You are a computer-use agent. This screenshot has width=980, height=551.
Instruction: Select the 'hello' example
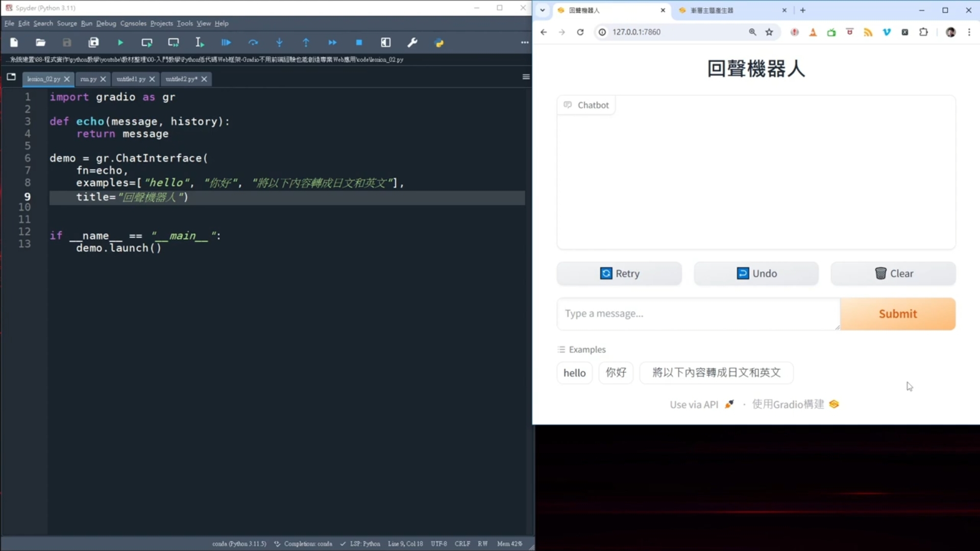pos(574,373)
